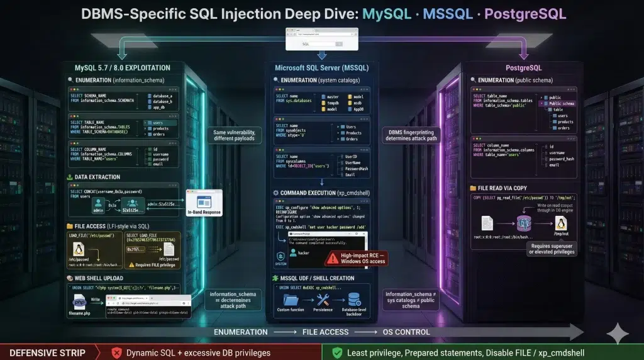Click the red shield icon in Defensive Strip
This screenshot has width=644, height=360.
point(117,352)
